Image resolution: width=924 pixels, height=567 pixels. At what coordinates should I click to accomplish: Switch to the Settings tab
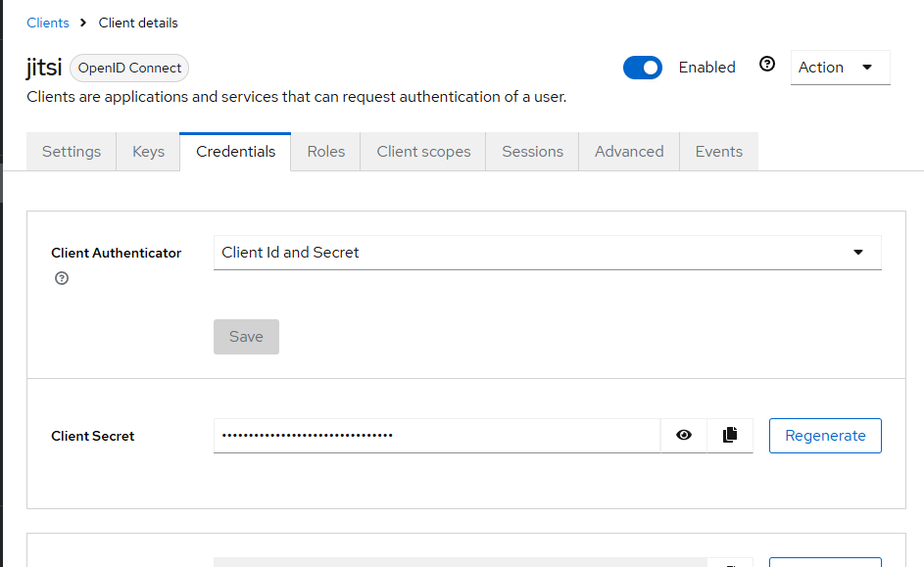click(x=72, y=152)
